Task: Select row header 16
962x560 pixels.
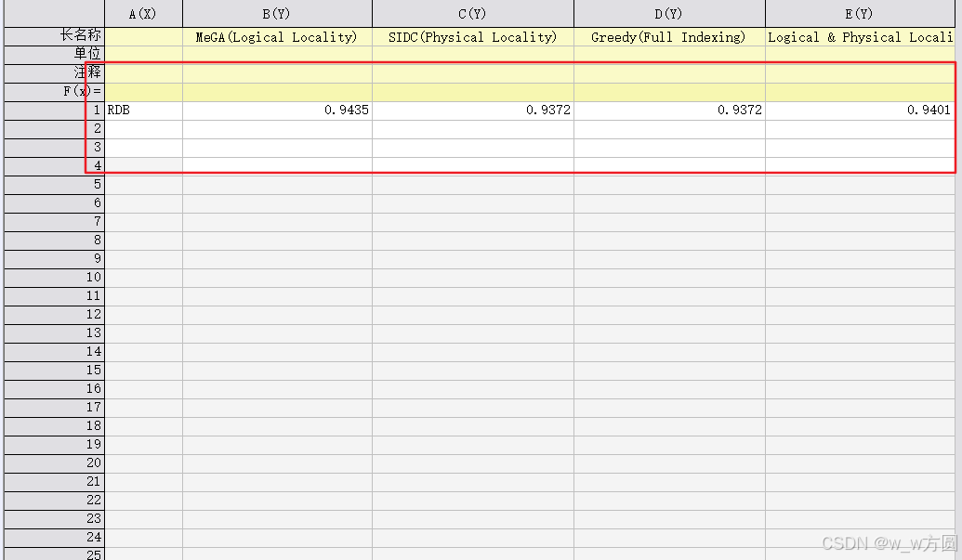Action: [54, 388]
